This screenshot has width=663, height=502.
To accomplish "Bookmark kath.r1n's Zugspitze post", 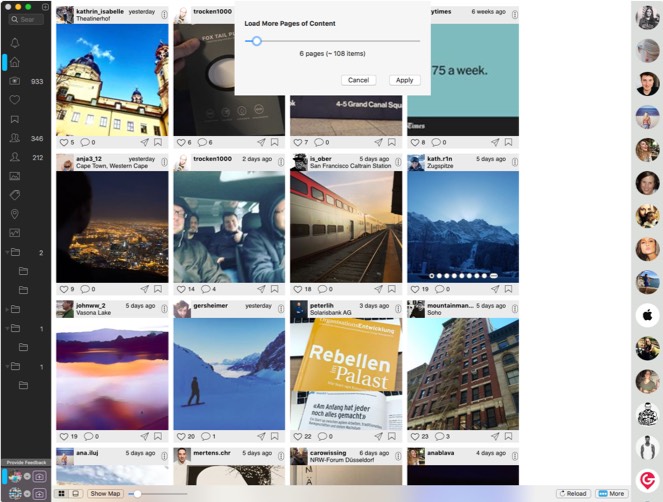I will click(509, 289).
